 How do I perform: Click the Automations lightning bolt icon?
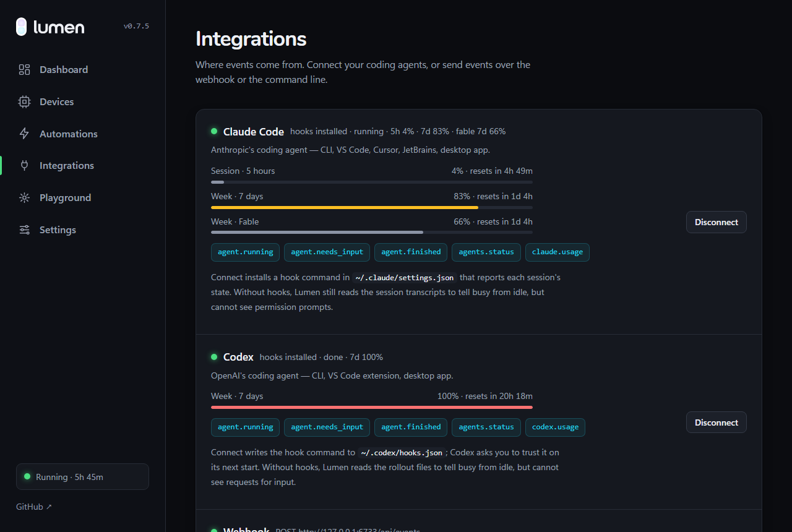24,134
